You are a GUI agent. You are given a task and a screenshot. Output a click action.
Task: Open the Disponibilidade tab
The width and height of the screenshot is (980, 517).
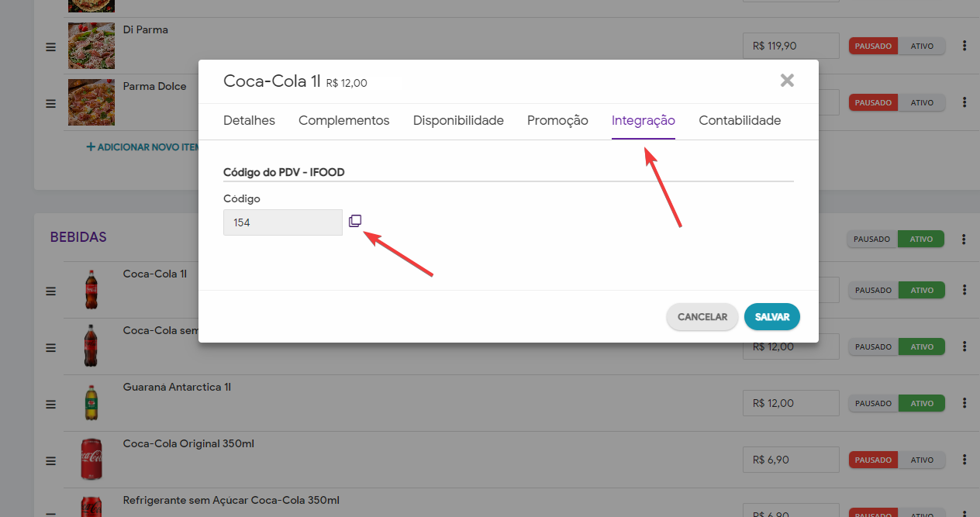point(458,121)
